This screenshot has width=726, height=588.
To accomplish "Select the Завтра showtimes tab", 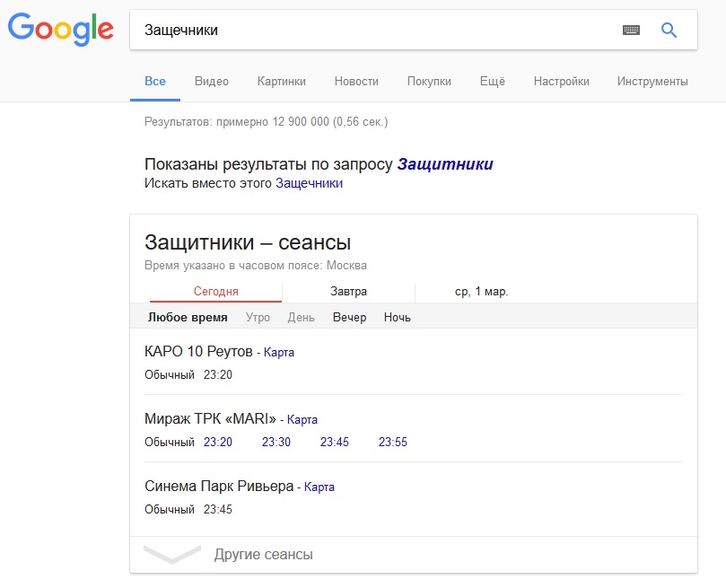I will pyautogui.click(x=348, y=292).
